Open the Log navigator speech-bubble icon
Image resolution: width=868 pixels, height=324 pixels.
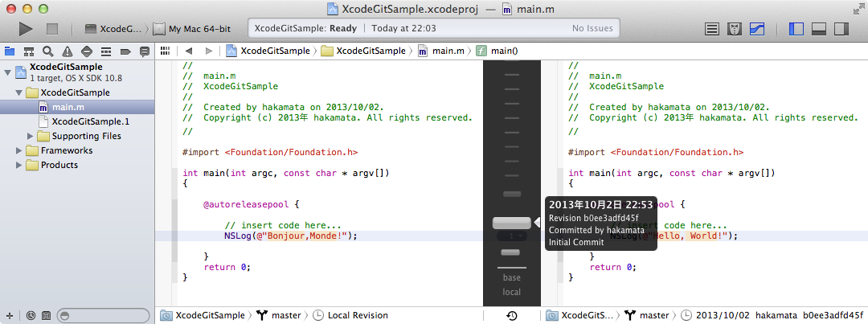point(145,51)
